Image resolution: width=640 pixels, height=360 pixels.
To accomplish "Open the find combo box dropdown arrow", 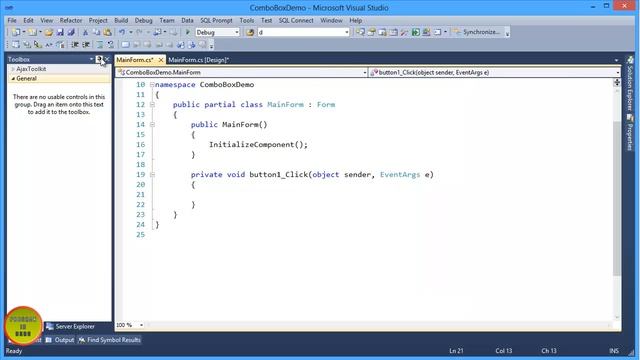I will 347,32.
